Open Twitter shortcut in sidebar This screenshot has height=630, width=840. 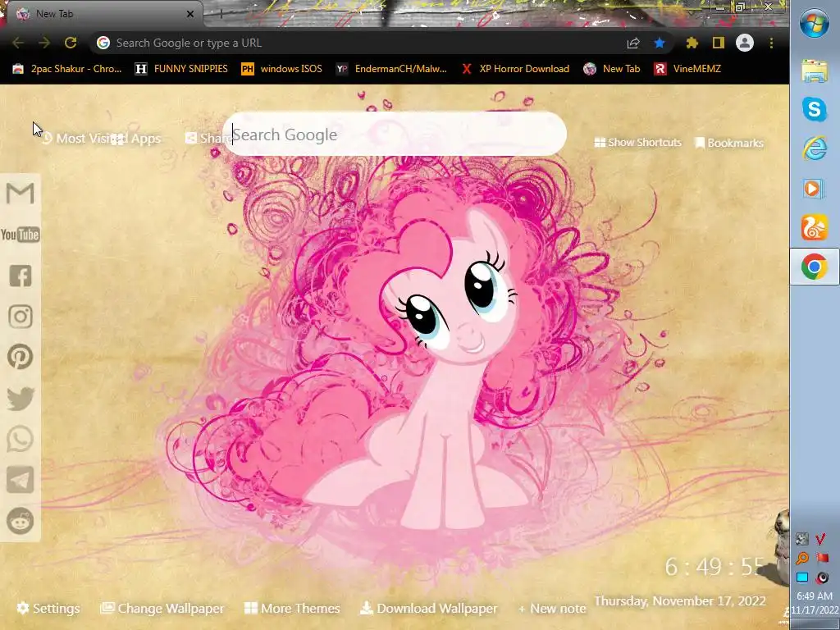(21, 399)
